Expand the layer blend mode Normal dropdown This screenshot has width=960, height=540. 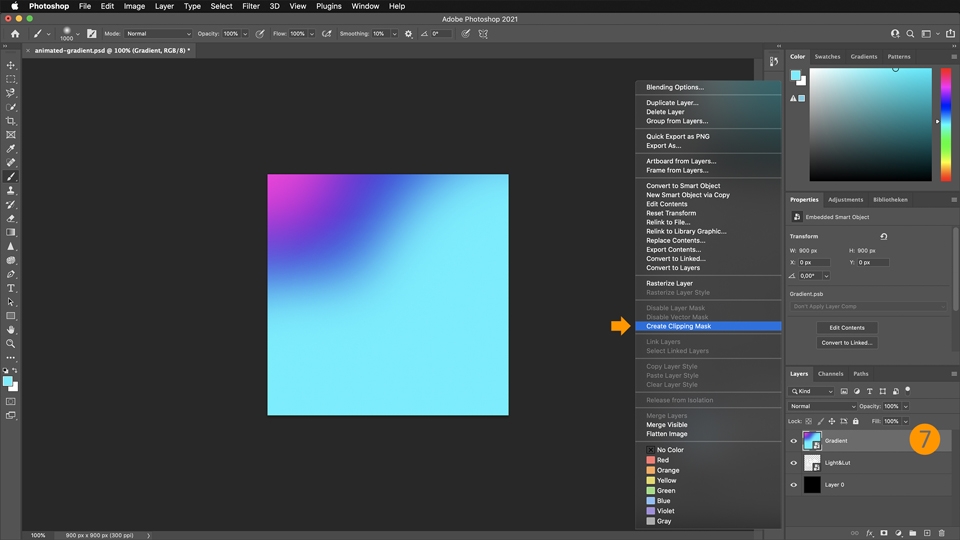[823, 406]
